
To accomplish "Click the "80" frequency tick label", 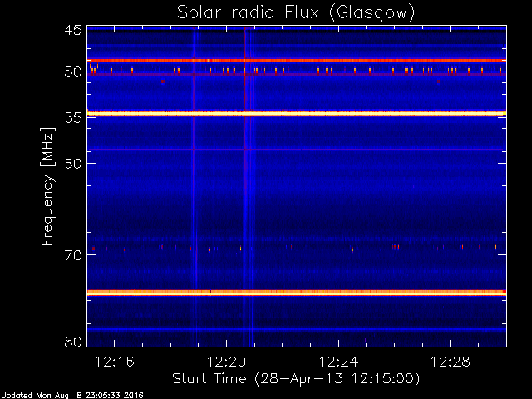I will (x=73, y=342).
